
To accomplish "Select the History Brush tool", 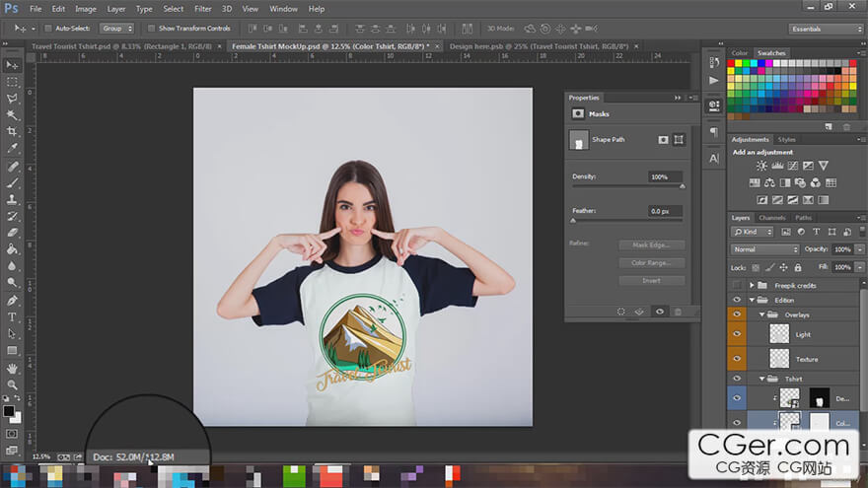I will click(12, 216).
